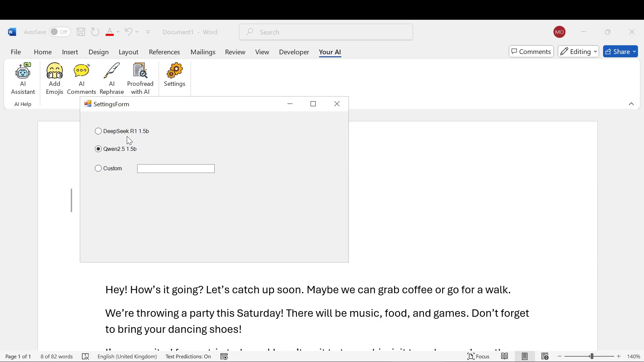The height and width of the screenshot is (362, 644).
Task: Switch to the Layout tab
Action: [x=128, y=52]
